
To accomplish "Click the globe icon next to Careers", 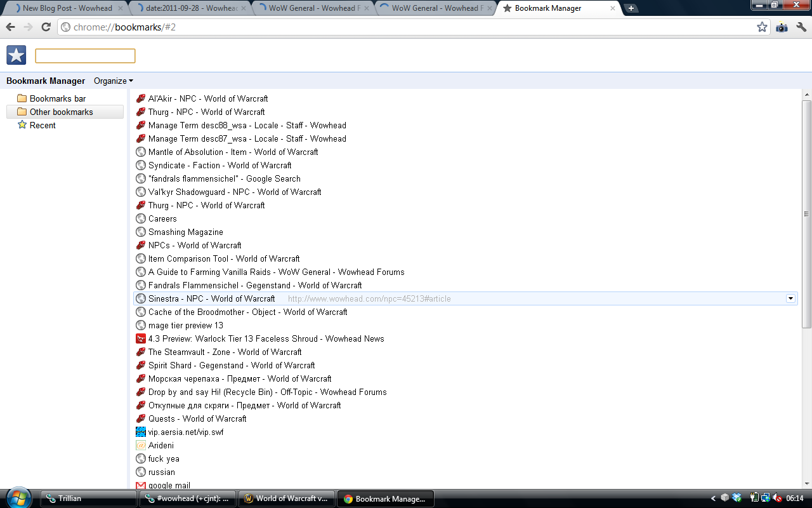I will click(x=141, y=218).
